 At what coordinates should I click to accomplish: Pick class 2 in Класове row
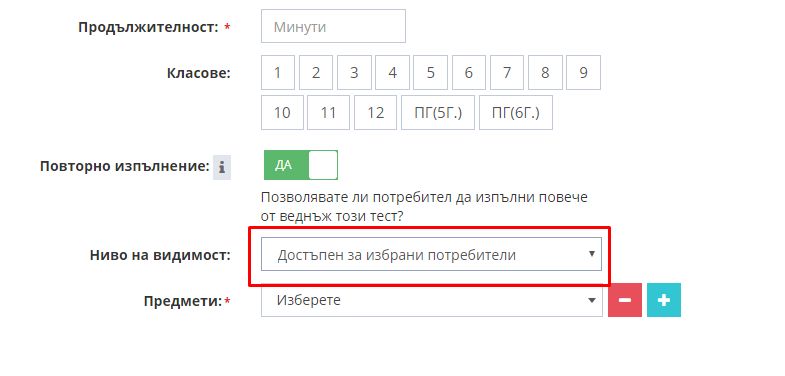tap(316, 73)
